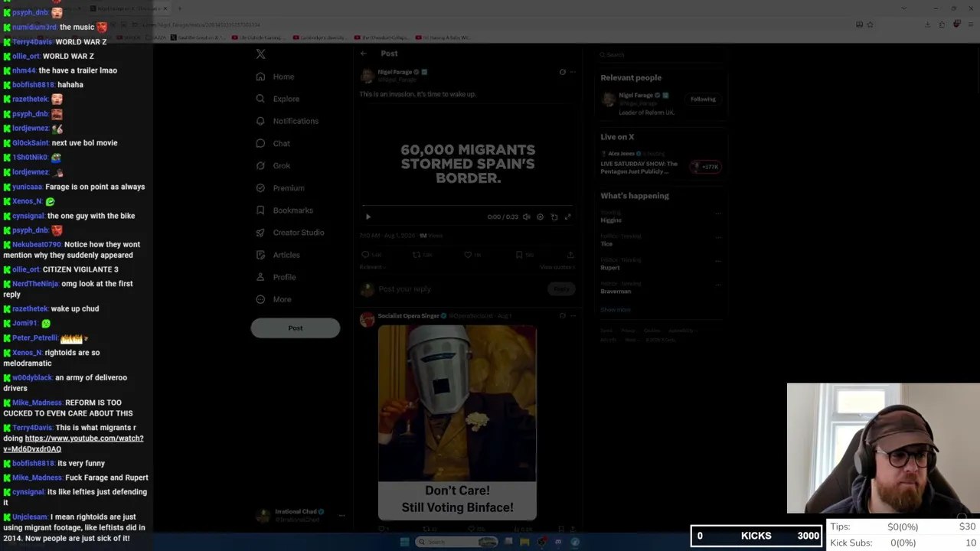This screenshot has height=551, width=980.
Task: Open Chat via the speech bubble icon
Action: pos(260,143)
